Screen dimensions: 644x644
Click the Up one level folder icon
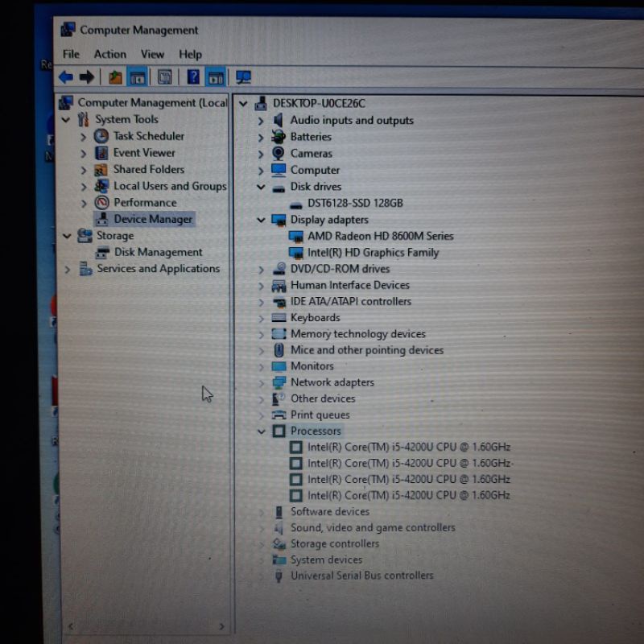115,77
